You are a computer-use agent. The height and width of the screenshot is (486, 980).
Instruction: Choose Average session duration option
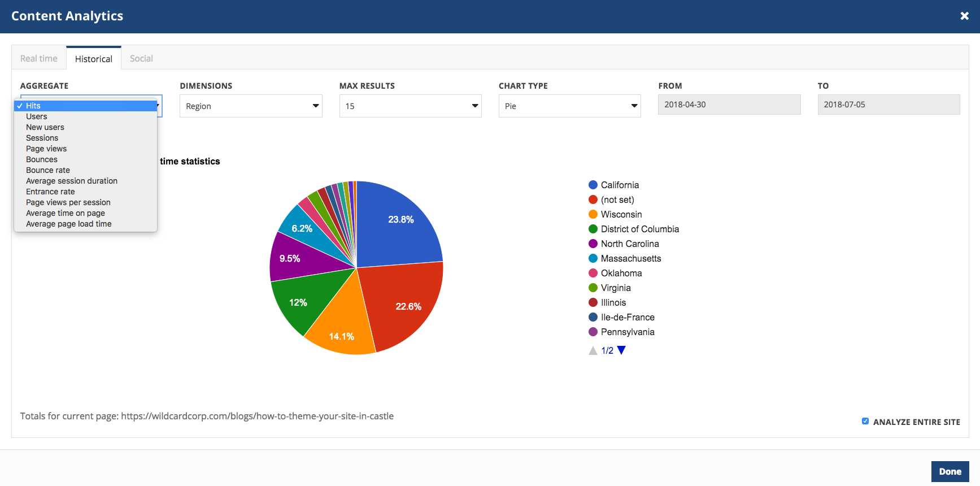pos(85,181)
